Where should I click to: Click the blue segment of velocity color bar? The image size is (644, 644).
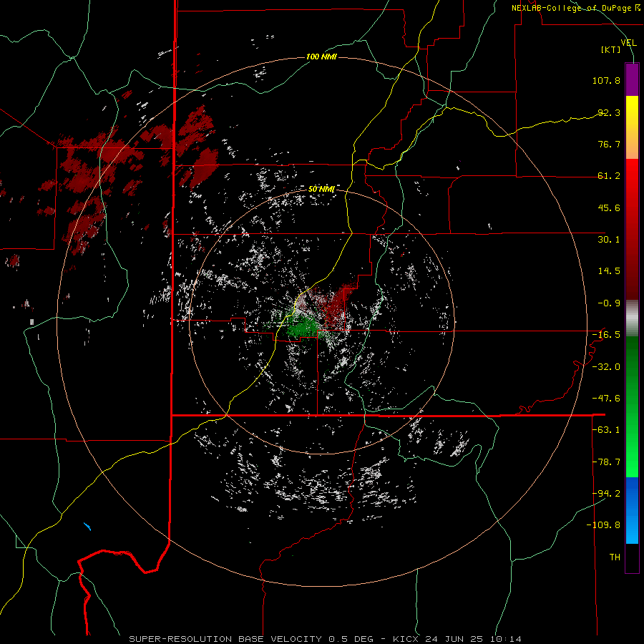click(632, 510)
